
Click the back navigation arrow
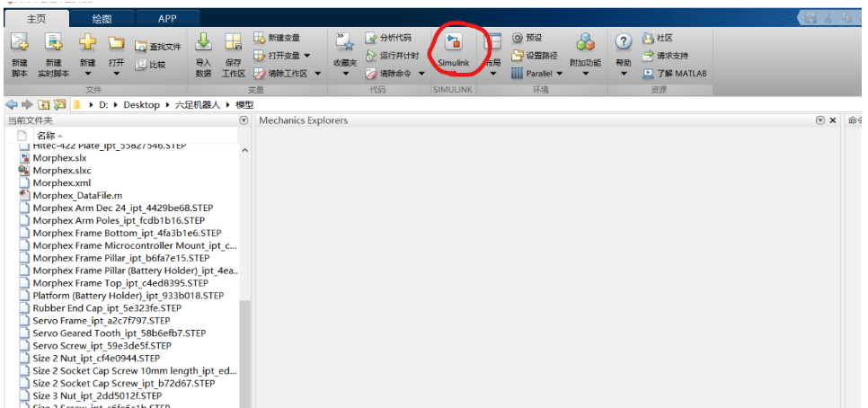tap(12, 104)
